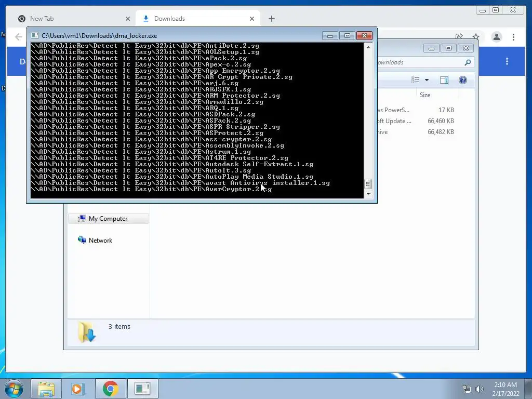Open Windows Explorer from the taskbar

(x=46, y=389)
